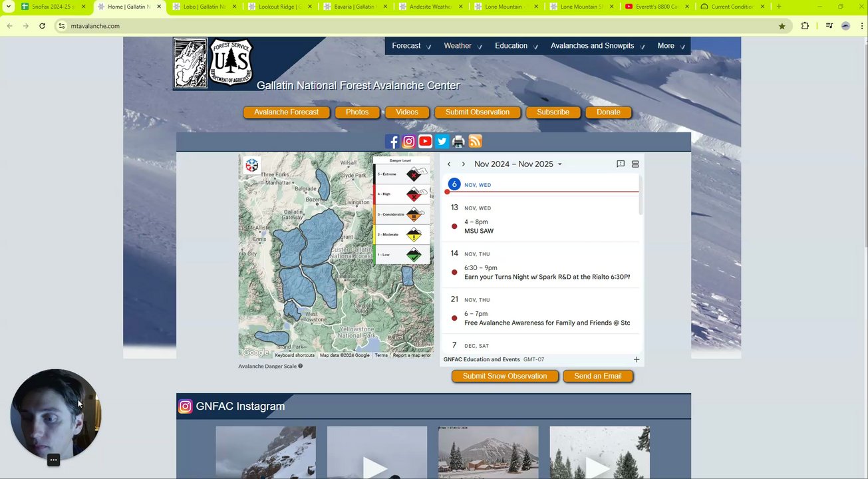Click the Submit Observation button
The image size is (868, 479).
point(478,112)
